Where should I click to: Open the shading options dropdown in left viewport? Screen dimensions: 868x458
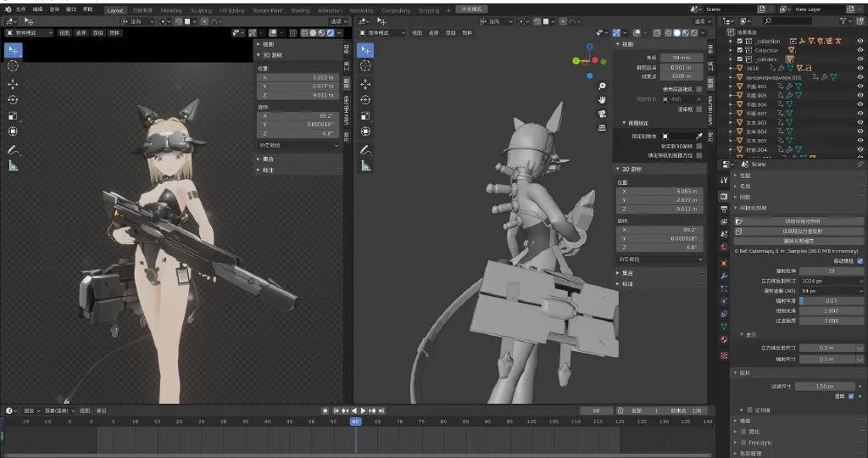339,33
